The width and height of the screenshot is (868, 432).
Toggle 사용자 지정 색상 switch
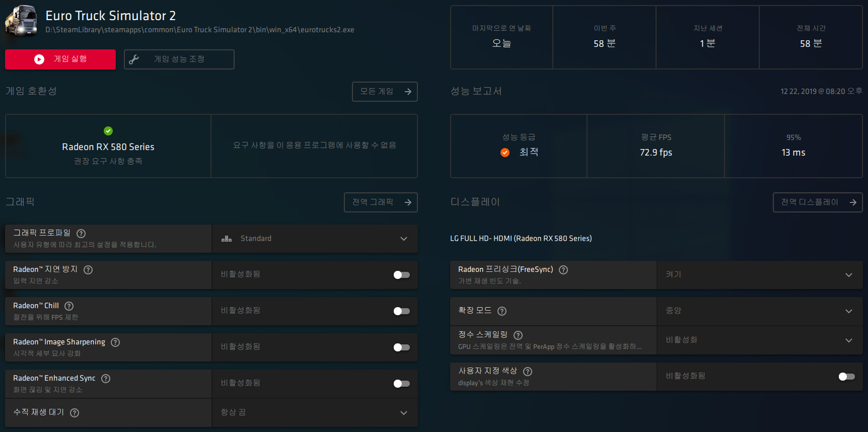coord(847,377)
